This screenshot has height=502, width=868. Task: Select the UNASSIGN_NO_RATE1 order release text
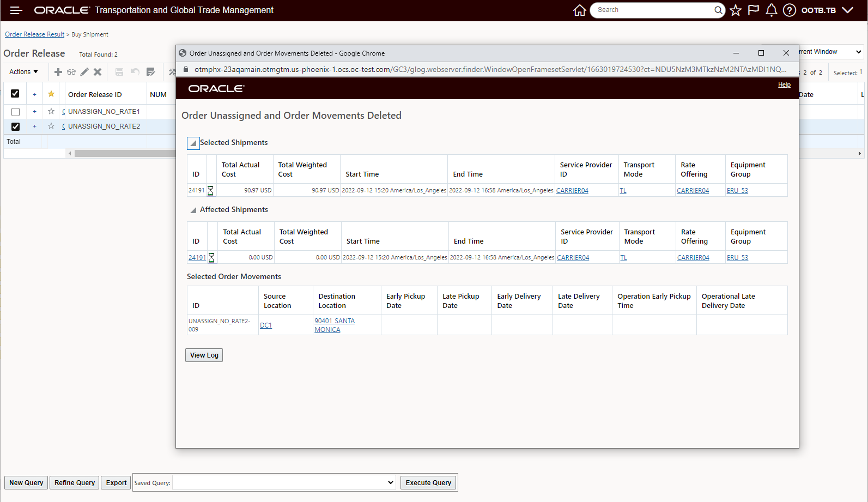(104, 112)
